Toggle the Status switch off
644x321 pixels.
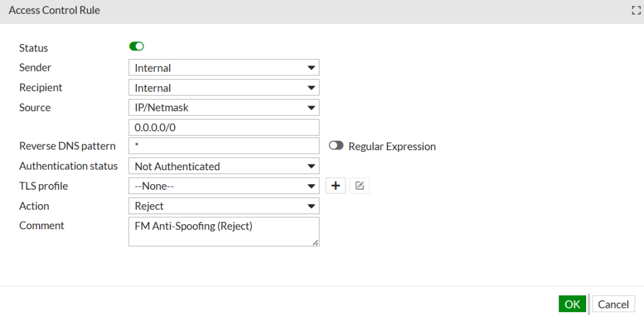point(136,46)
